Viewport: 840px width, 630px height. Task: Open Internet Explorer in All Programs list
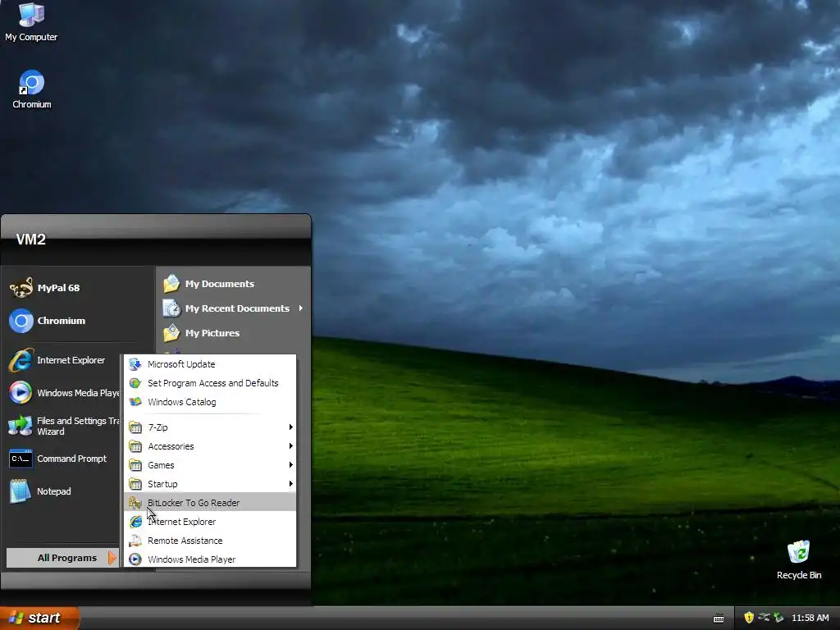click(x=210, y=522)
